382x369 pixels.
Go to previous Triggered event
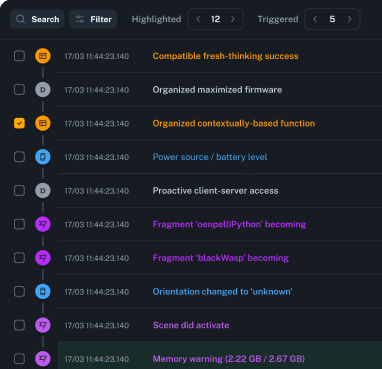click(x=315, y=19)
